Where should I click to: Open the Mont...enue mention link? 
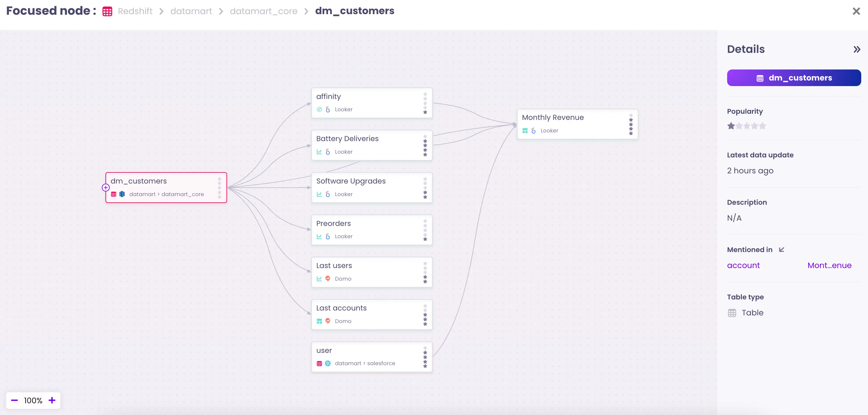[x=829, y=265]
